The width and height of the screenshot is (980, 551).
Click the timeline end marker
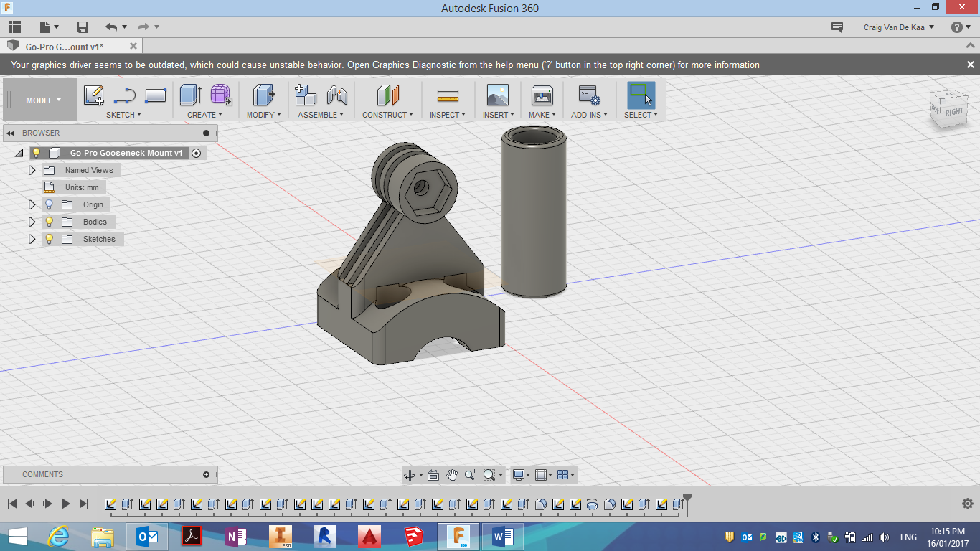coord(687,504)
